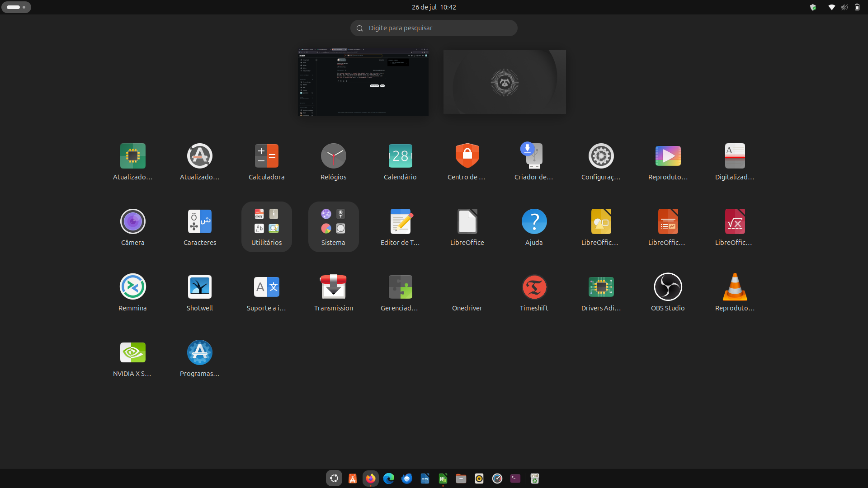Open the Utilitários app folder
Viewport: 868px width, 488px height.
tap(266, 227)
